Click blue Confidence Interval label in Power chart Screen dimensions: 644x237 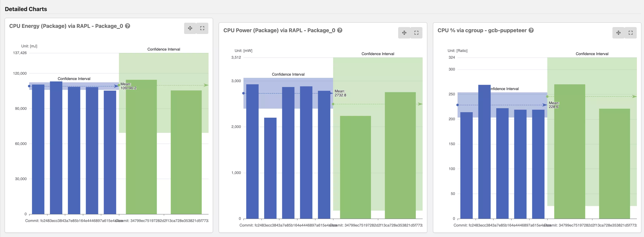point(288,74)
